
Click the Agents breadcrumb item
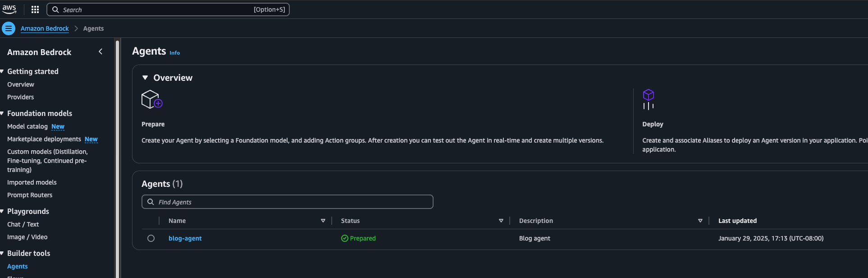pyautogui.click(x=93, y=28)
